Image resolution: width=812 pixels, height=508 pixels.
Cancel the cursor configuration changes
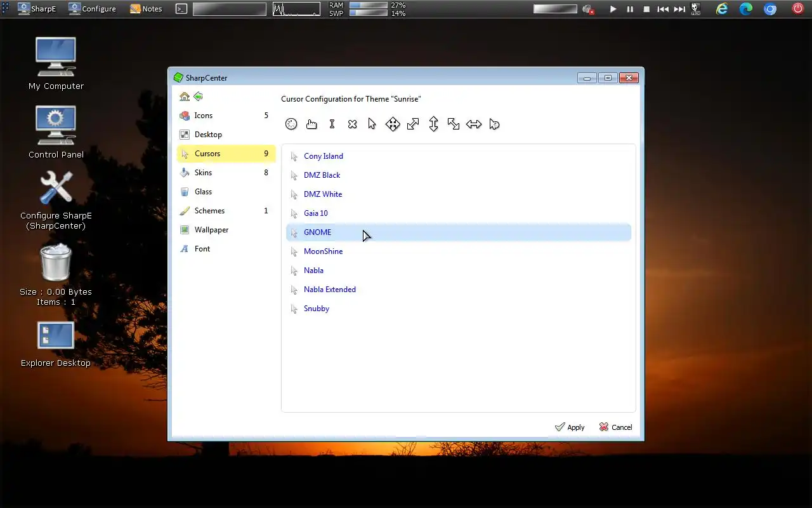click(x=615, y=427)
